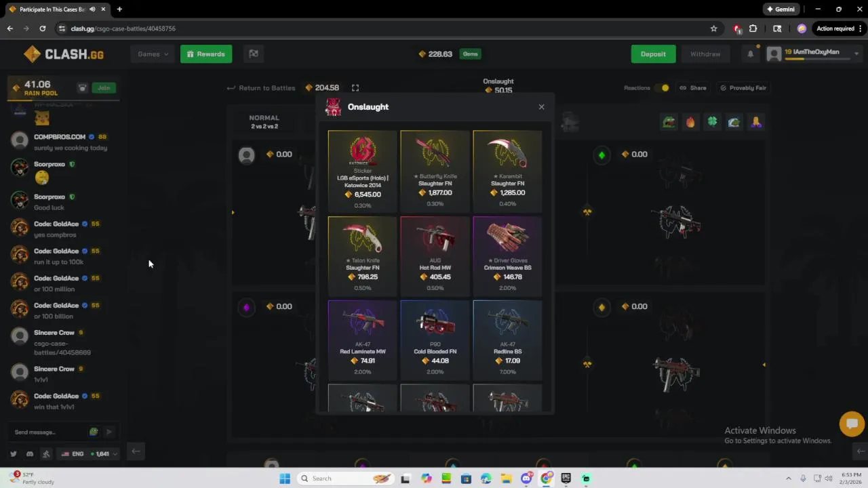This screenshot has height=488, width=868.
Task: Click the balance 228.63 display
Action: 435,54
